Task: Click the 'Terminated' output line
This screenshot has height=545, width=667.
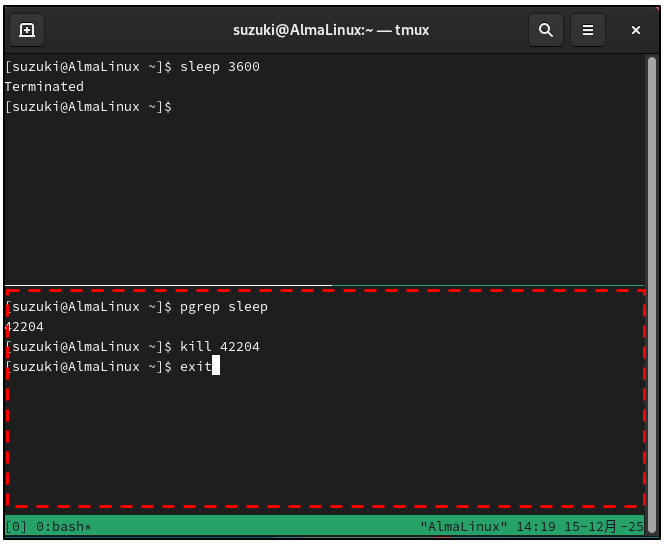Action: point(44,87)
